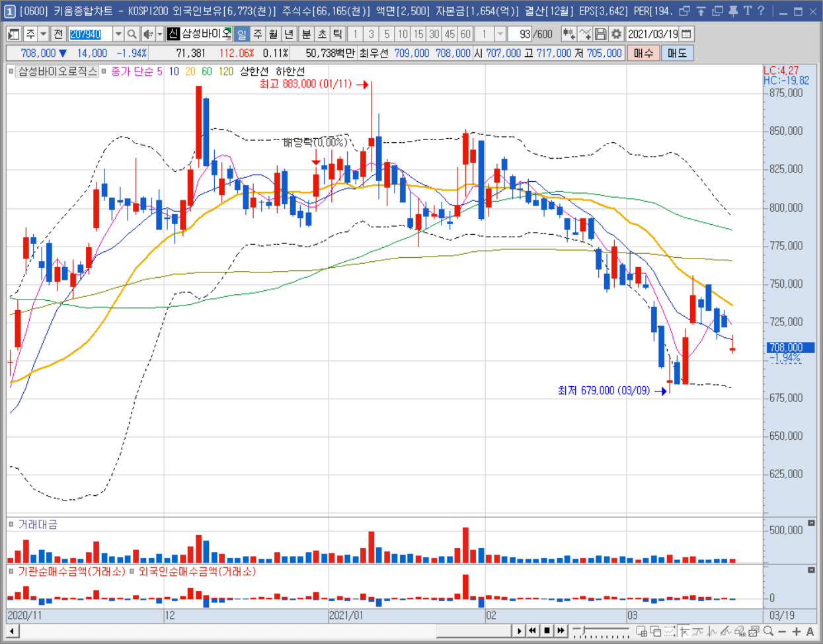Click the window number 1 badge in title

point(10,11)
